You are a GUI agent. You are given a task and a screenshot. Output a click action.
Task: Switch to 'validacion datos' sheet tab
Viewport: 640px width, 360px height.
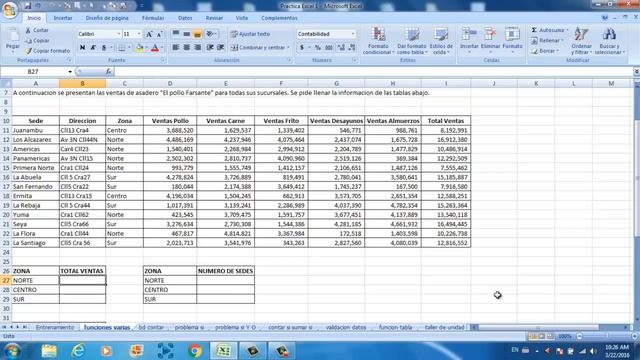pyautogui.click(x=346, y=327)
